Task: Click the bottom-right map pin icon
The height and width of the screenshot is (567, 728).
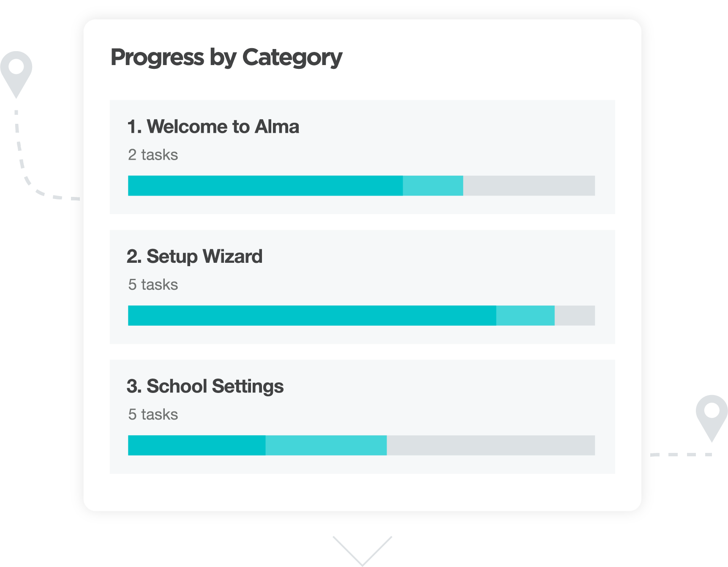Action: 712,415
